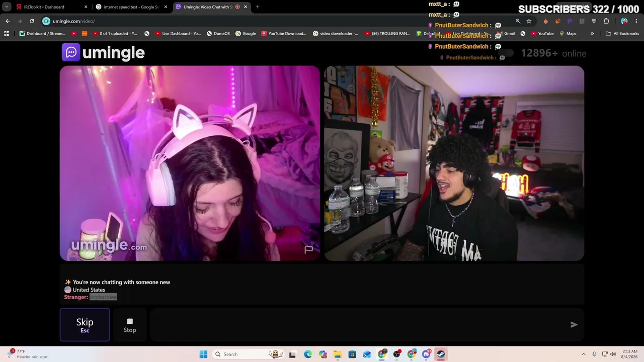Open File Explorer from the taskbar
Screen dimensions: 644x362
338,354
